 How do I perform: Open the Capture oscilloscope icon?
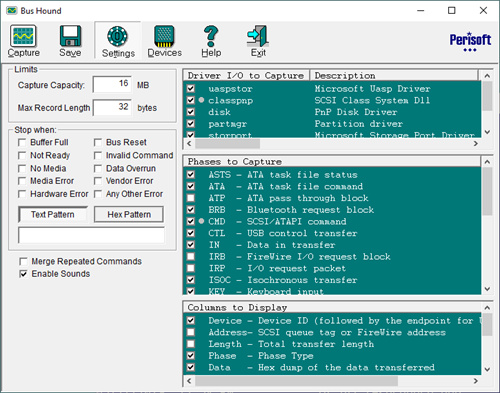23,36
